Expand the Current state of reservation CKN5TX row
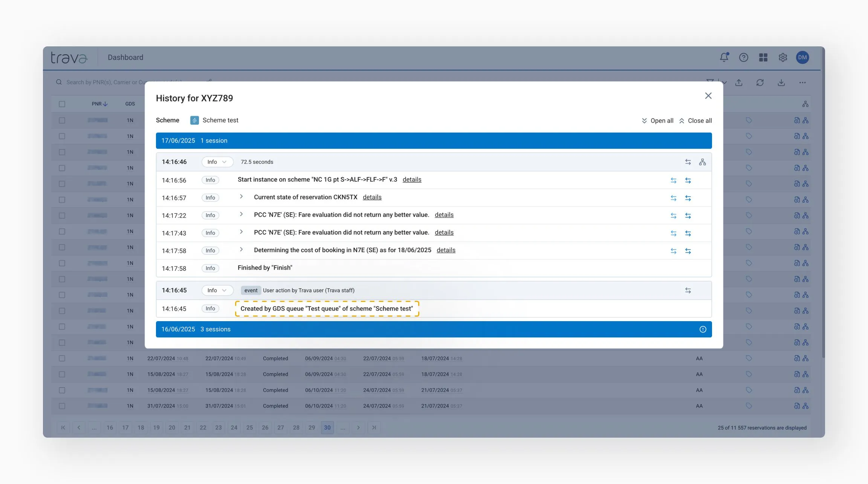The width and height of the screenshot is (868, 484). click(241, 197)
